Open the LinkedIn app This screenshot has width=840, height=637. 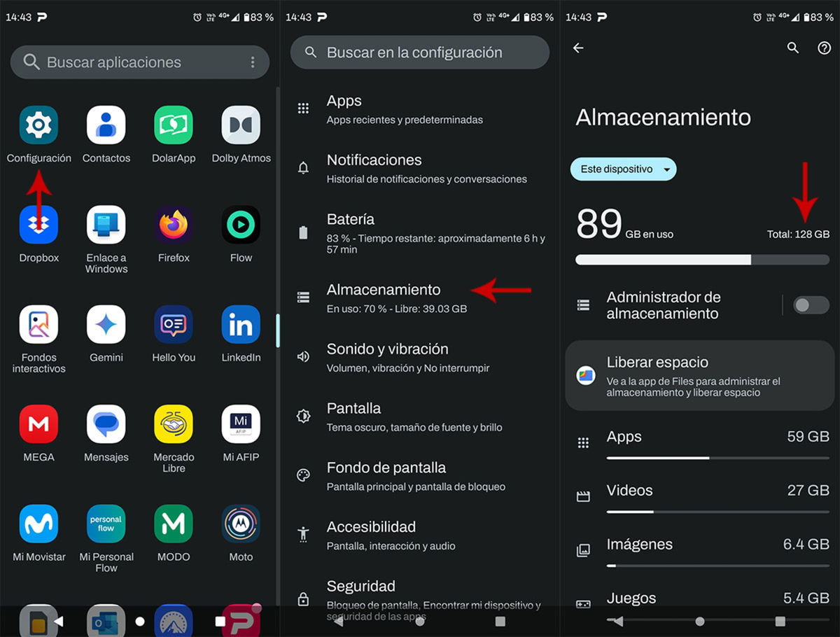pyautogui.click(x=241, y=325)
